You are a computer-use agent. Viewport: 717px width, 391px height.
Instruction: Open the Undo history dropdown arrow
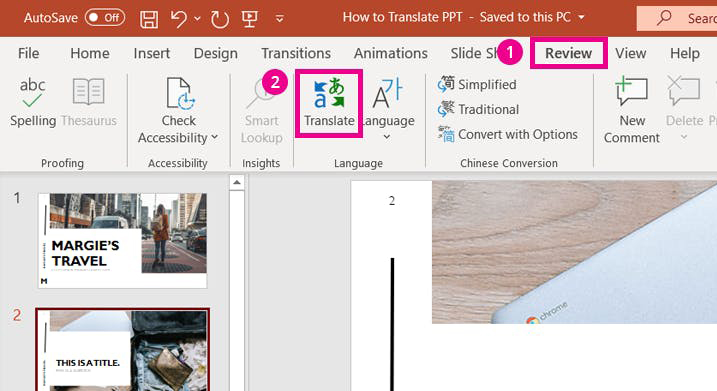click(x=197, y=19)
